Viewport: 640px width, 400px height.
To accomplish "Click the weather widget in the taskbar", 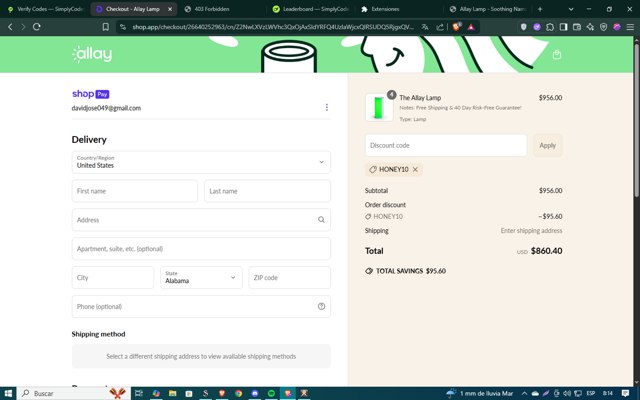I will click(480, 393).
